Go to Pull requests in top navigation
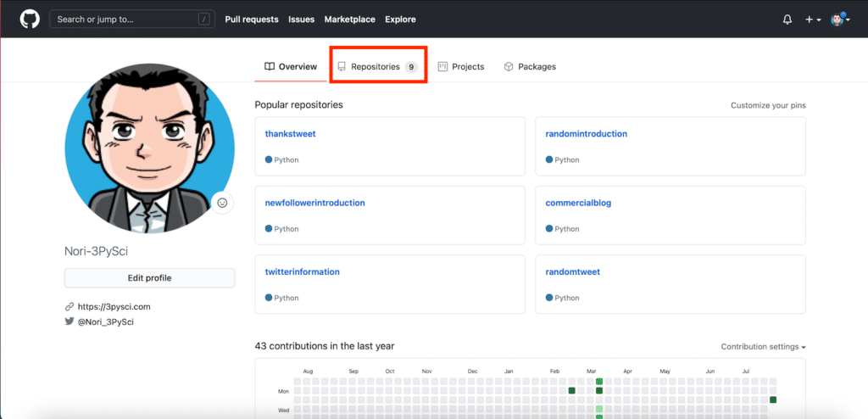Viewport: 868px width, 419px height. click(252, 20)
